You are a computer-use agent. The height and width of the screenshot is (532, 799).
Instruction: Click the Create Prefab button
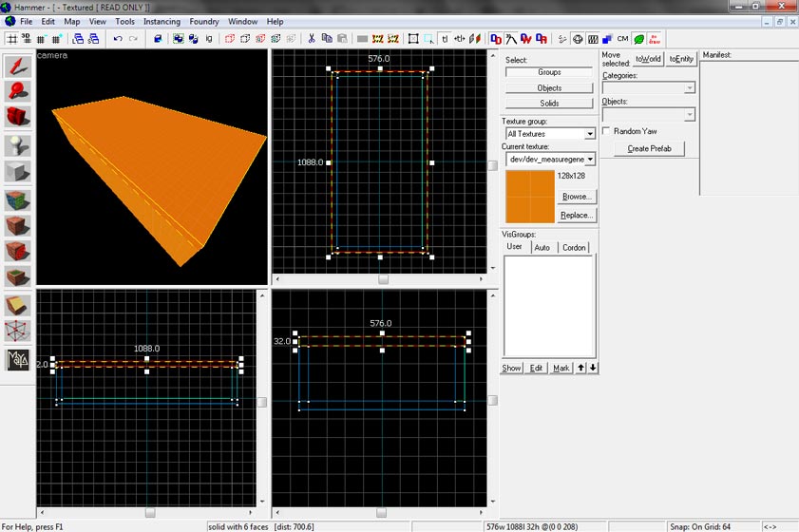point(649,148)
